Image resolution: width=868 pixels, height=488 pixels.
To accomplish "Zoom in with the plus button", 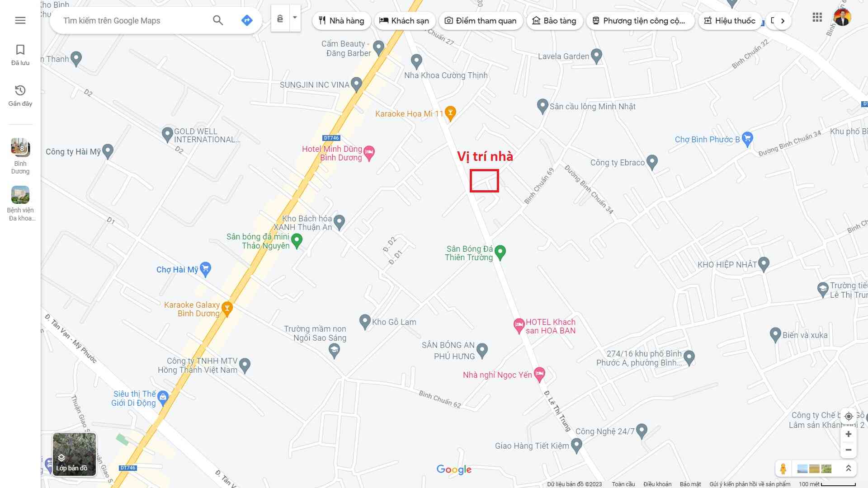I will [849, 434].
